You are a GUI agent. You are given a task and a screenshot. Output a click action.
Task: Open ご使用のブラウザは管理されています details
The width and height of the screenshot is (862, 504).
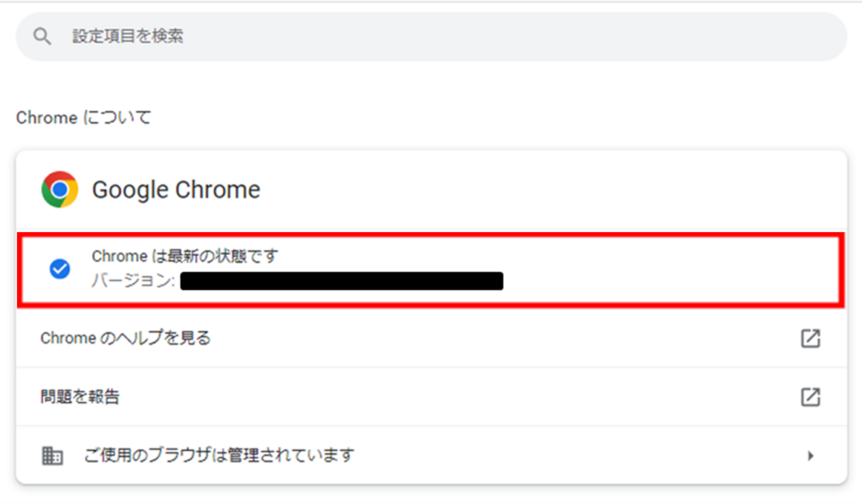click(x=219, y=455)
